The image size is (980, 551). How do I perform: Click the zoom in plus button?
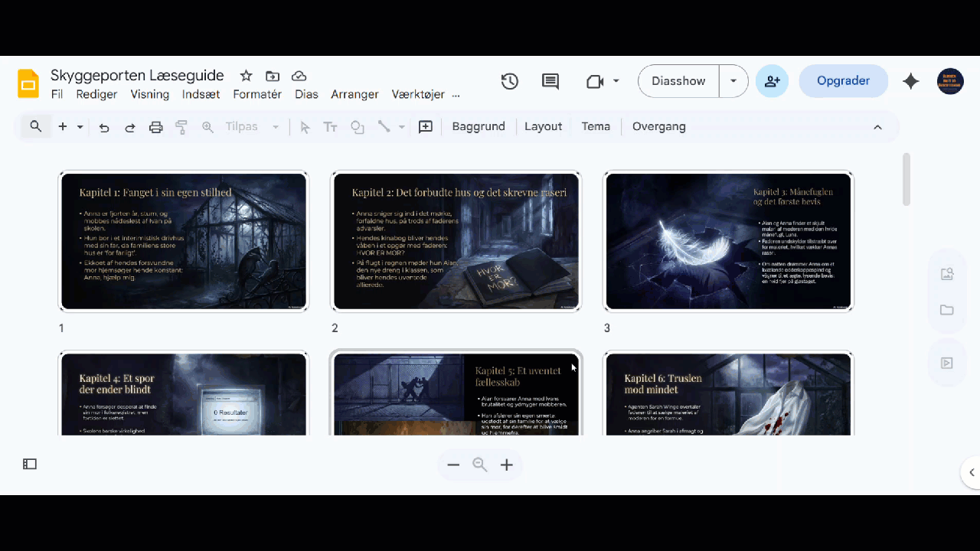(x=506, y=465)
